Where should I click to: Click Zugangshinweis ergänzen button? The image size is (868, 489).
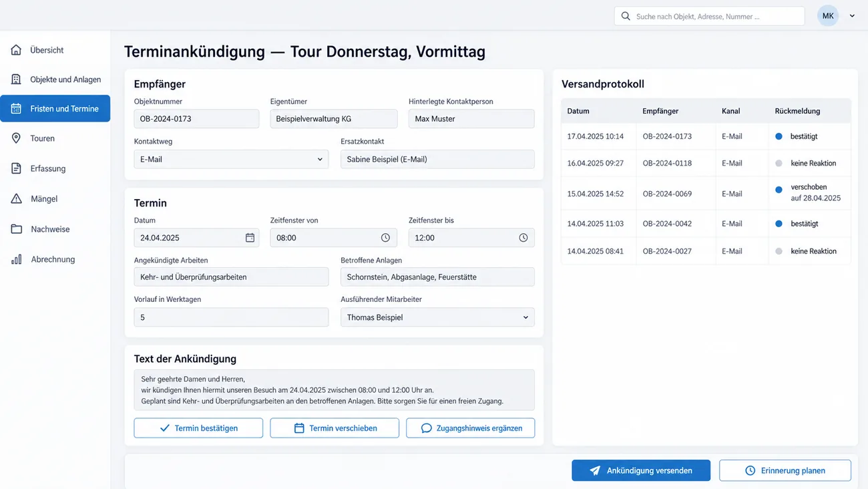tap(471, 428)
